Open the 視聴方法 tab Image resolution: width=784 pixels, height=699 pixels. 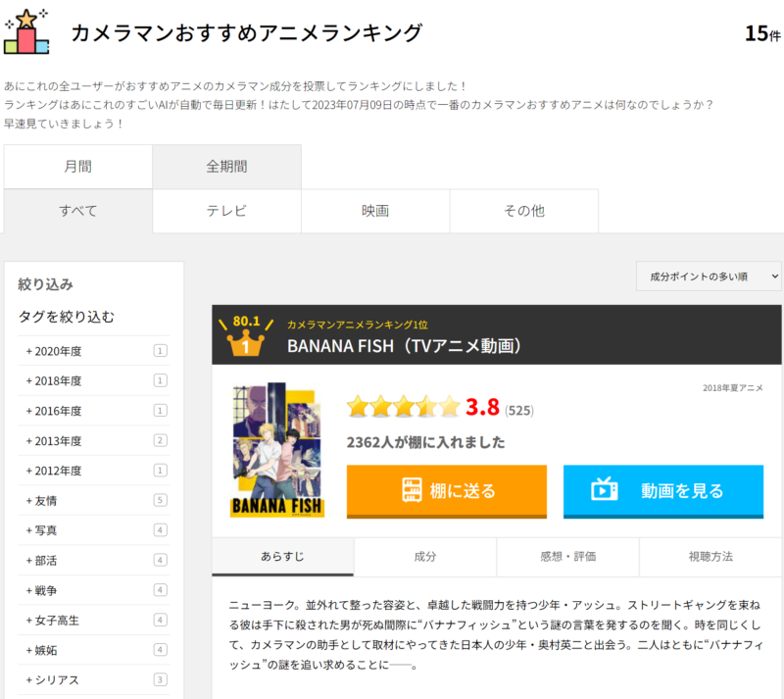[710, 557]
